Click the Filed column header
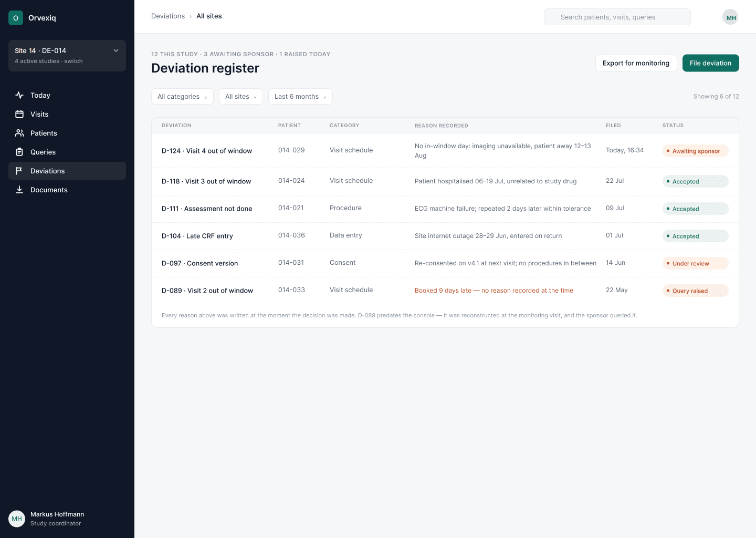The height and width of the screenshot is (538, 756). point(613,126)
